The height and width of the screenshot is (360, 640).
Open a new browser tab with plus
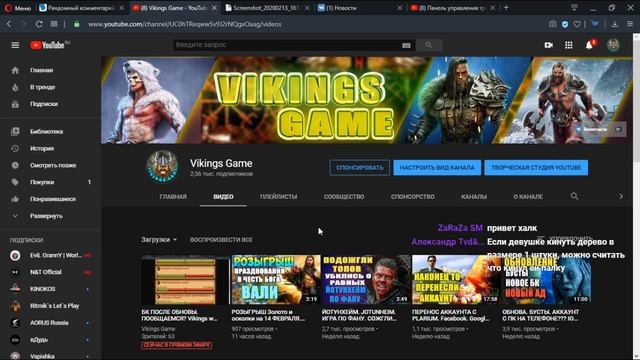click(x=506, y=7)
